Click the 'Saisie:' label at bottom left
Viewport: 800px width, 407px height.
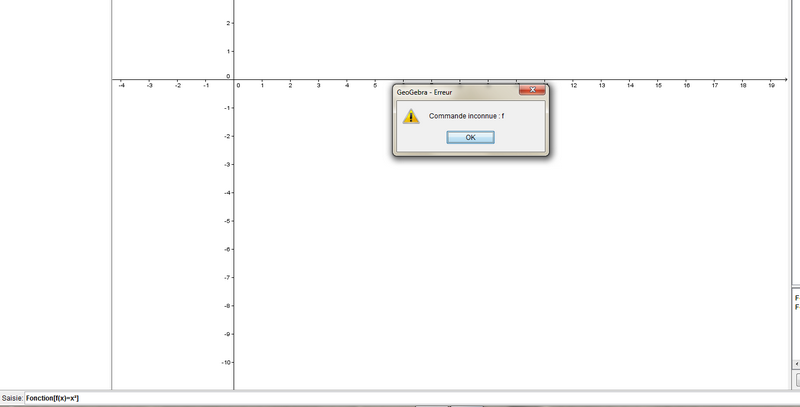(12, 398)
